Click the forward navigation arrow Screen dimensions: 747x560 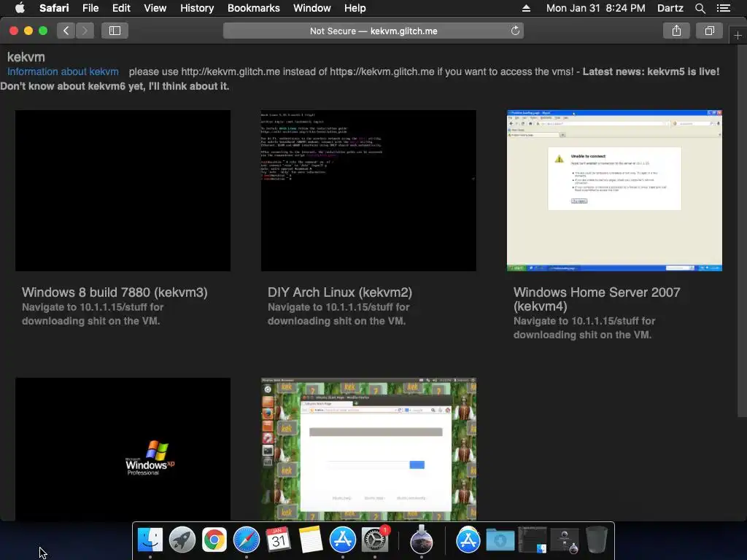85,31
